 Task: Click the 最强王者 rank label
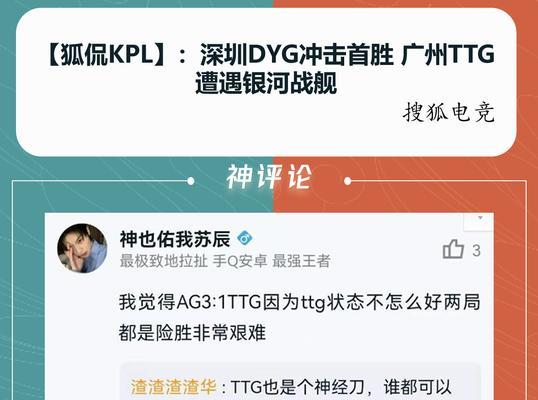point(302,261)
